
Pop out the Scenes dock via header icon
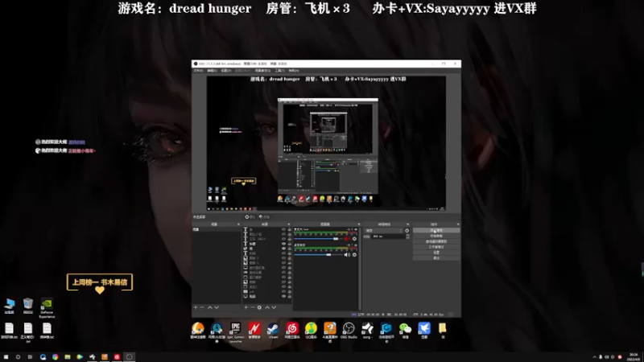(x=238, y=224)
